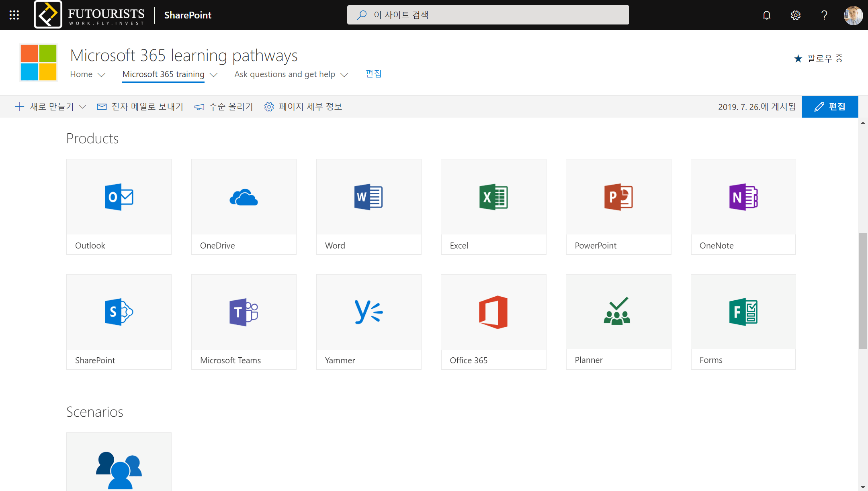Select the PowerPoint training tile
Image resolution: width=868 pixels, height=491 pixels.
click(x=618, y=207)
